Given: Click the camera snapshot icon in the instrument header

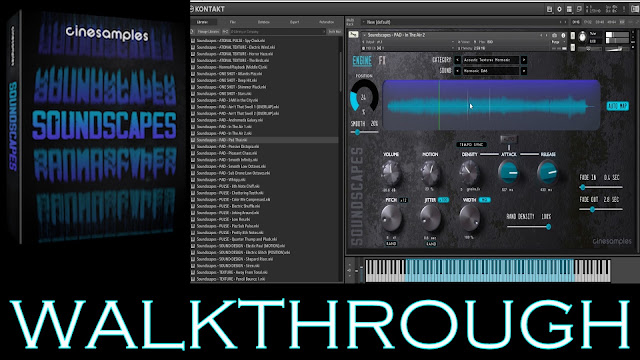Looking at the screenshot, I should 554,36.
